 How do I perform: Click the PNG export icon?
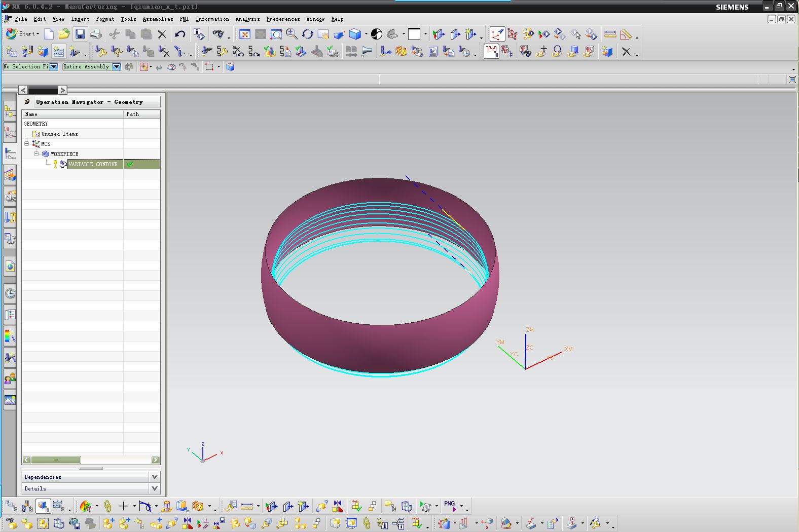(450, 506)
